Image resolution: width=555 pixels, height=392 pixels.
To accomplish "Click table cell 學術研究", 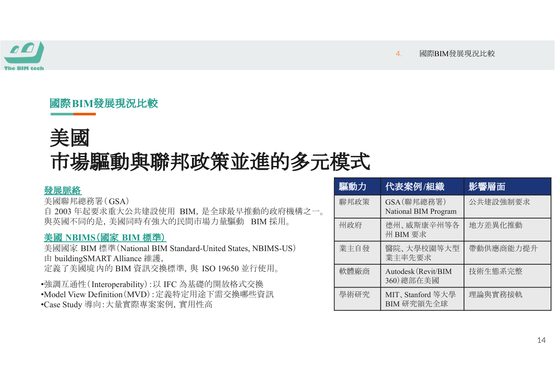I will point(357,299).
